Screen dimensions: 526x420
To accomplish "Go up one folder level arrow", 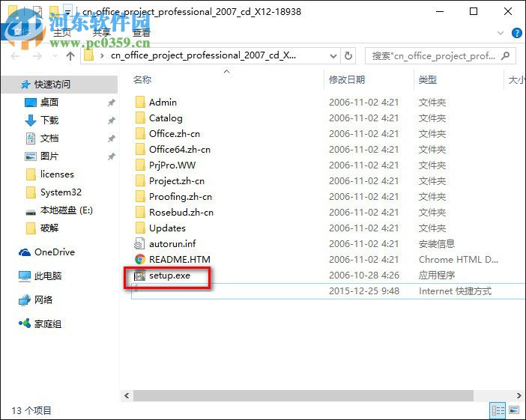I will [x=70, y=56].
